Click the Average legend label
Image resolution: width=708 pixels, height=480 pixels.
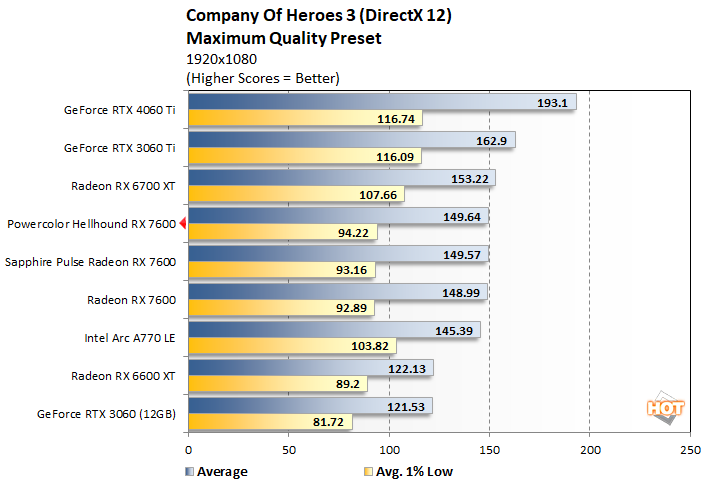click(x=222, y=471)
